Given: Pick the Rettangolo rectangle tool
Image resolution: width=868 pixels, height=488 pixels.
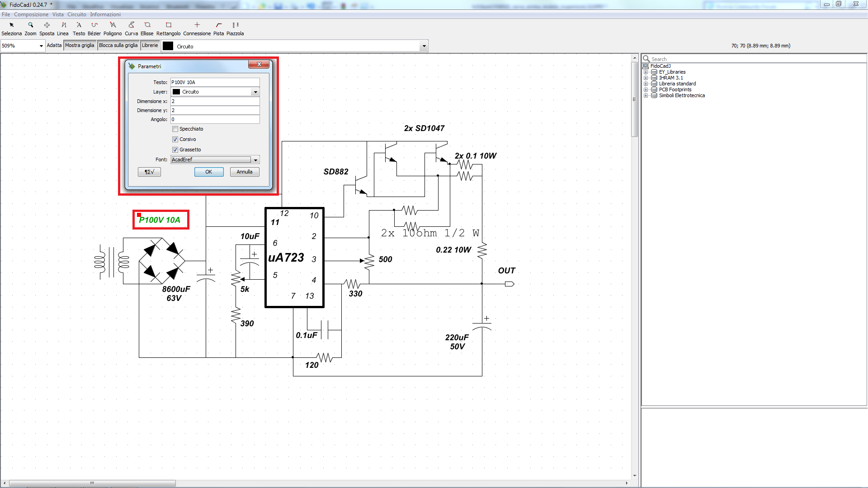Looking at the screenshot, I should pos(168,28).
